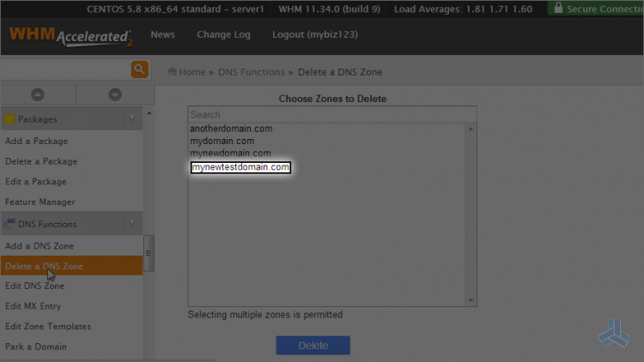Click Packages section header
Viewport: 644px width, 362px height.
[71, 119]
